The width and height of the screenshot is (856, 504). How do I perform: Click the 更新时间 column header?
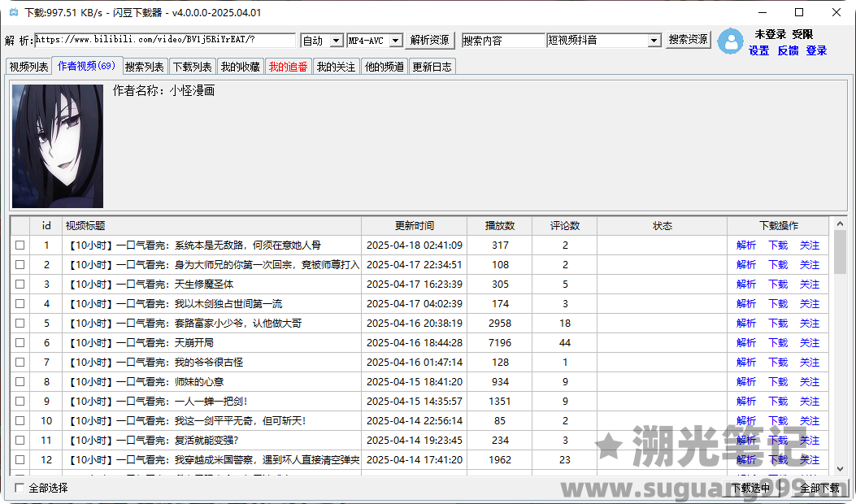415,225
